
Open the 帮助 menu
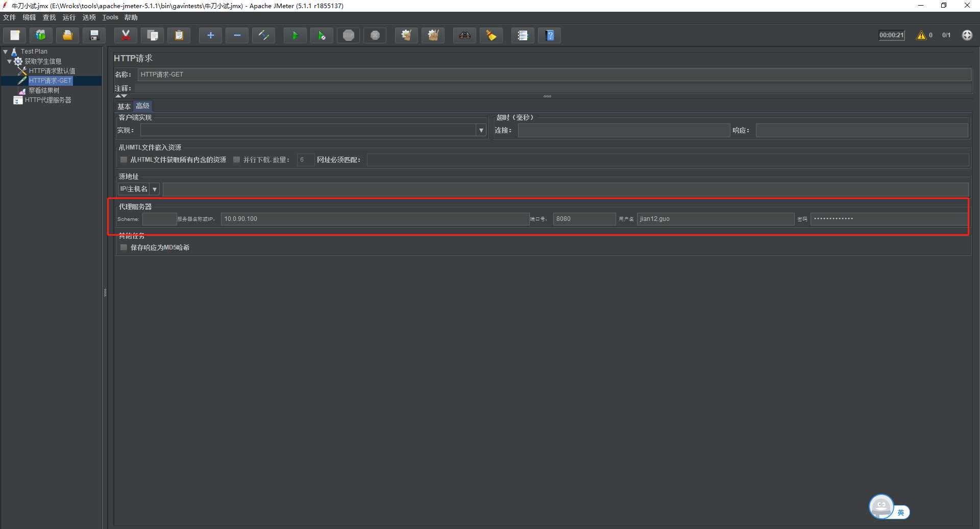(131, 17)
